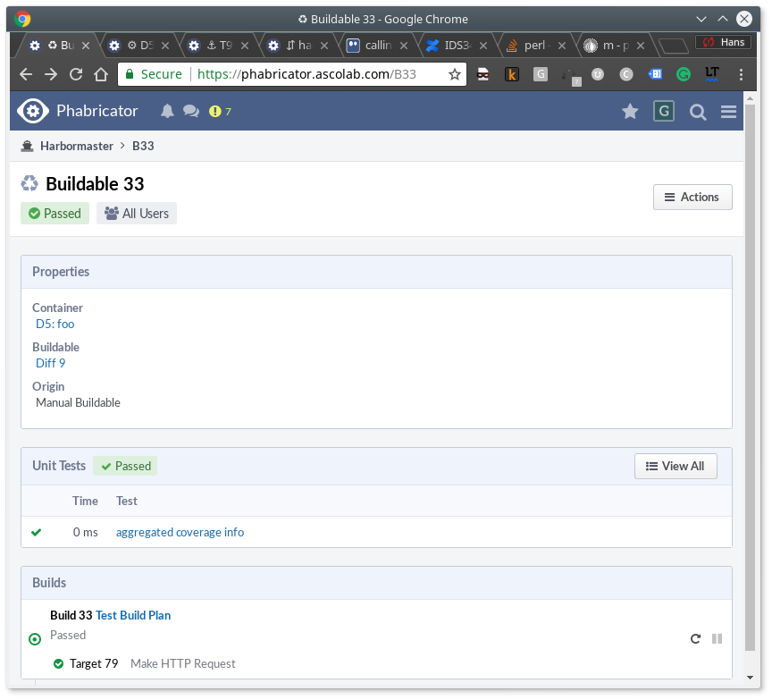This screenshot has width=772, height=700.
Task: Open the Phabricator hamburger menu
Action: point(728,112)
